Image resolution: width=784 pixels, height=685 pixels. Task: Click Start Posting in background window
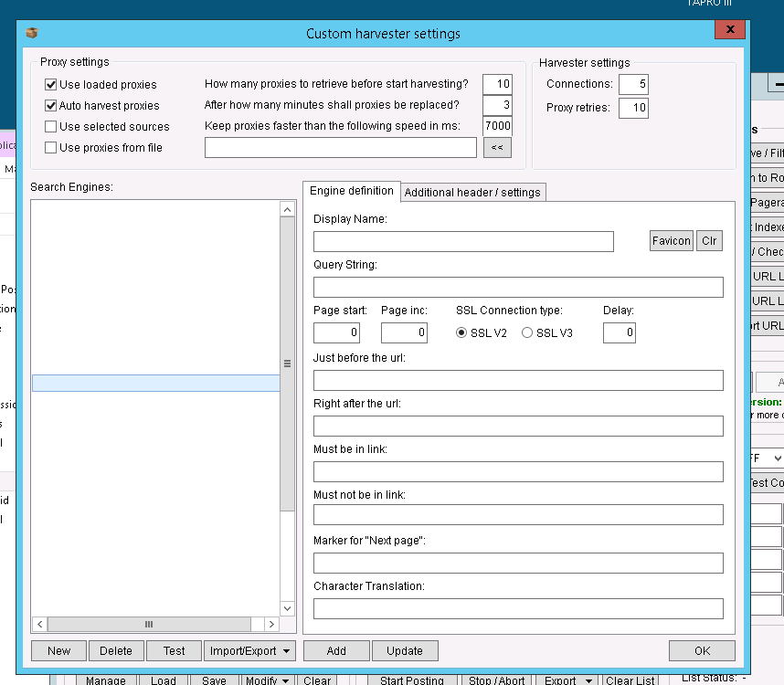pyautogui.click(x=412, y=680)
